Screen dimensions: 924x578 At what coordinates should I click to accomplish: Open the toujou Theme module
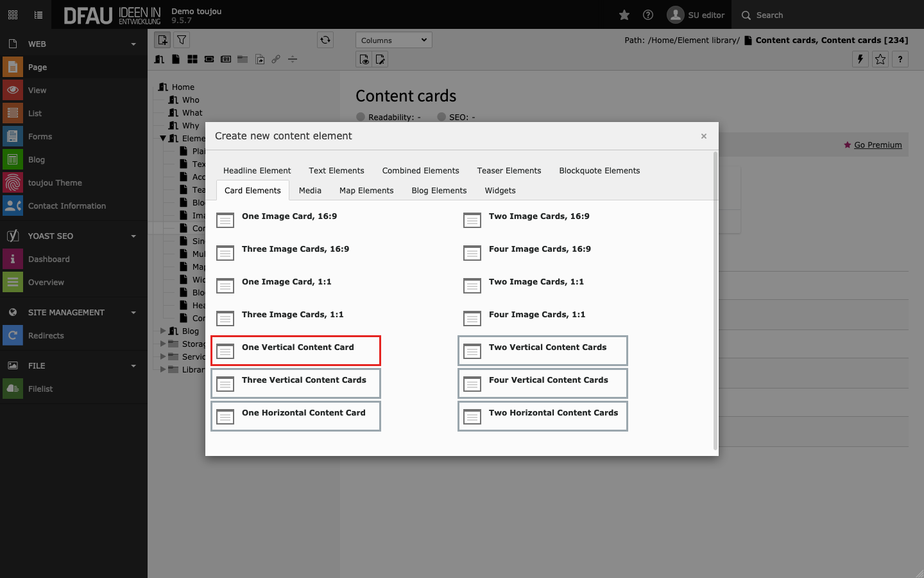(55, 182)
